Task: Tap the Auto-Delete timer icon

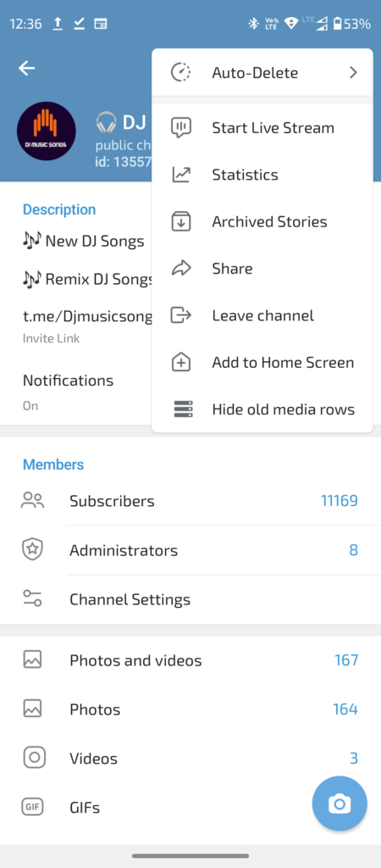Action: pos(181,73)
